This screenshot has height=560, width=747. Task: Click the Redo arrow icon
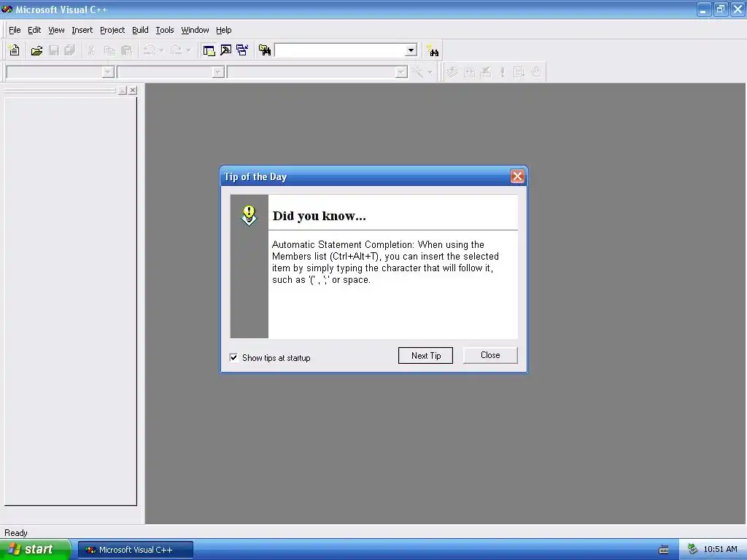[x=177, y=50]
